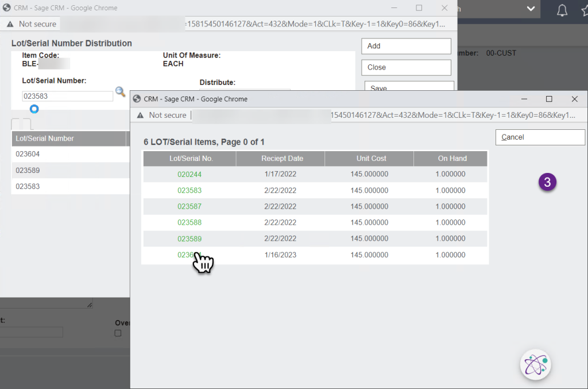Screen dimensions: 588x389
Task: Click the back window address bar URL
Action: 316,24
